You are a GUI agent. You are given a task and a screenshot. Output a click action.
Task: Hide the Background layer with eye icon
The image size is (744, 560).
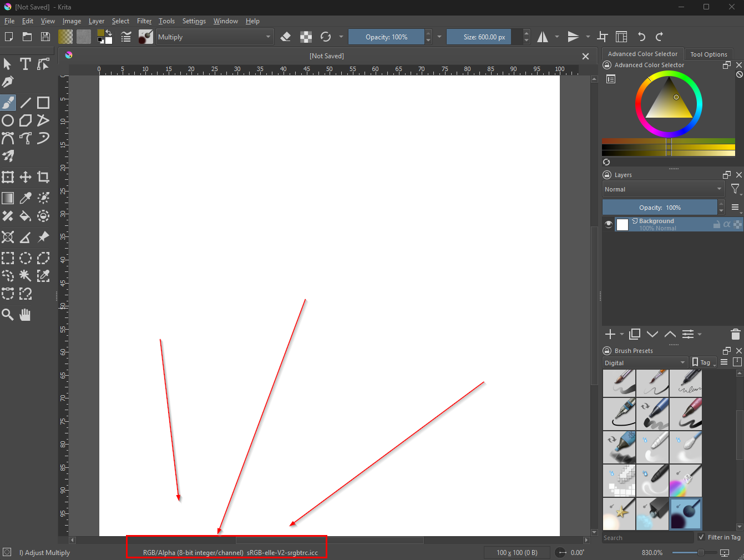point(609,224)
